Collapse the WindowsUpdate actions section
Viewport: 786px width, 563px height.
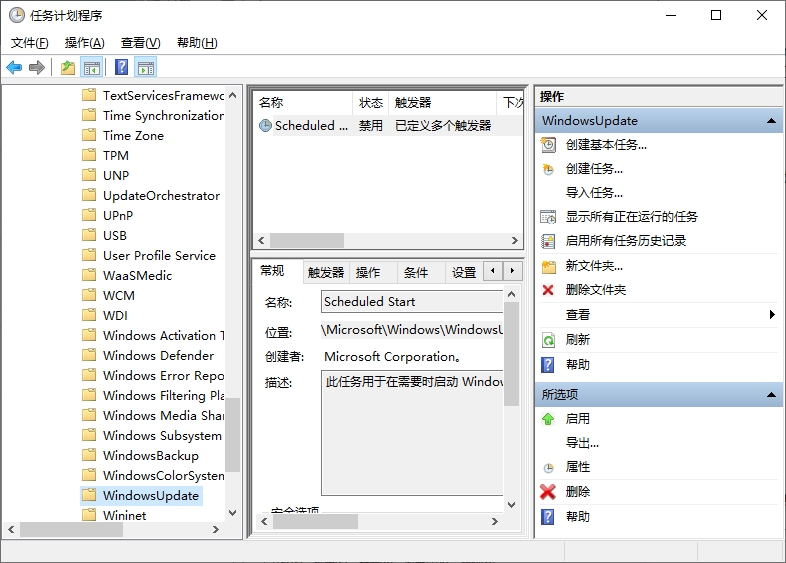pyautogui.click(x=771, y=121)
